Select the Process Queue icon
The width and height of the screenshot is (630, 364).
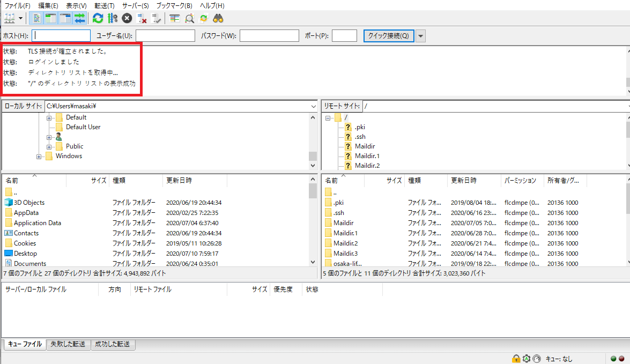[x=112, y=18]
